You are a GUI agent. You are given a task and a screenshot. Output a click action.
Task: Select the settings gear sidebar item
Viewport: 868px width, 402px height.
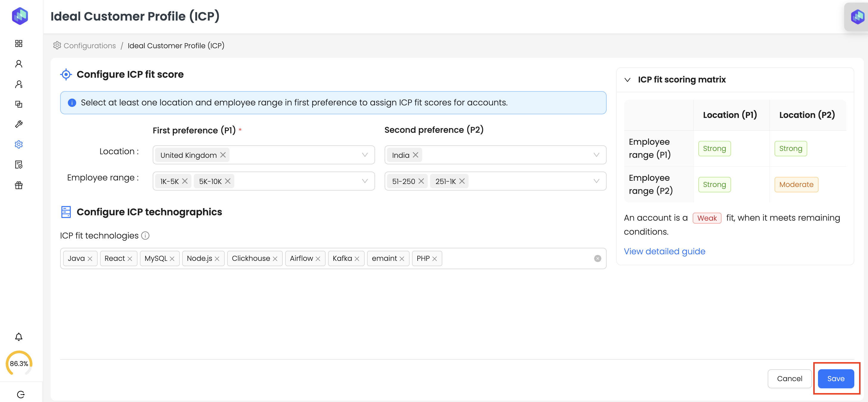(19, 144)
